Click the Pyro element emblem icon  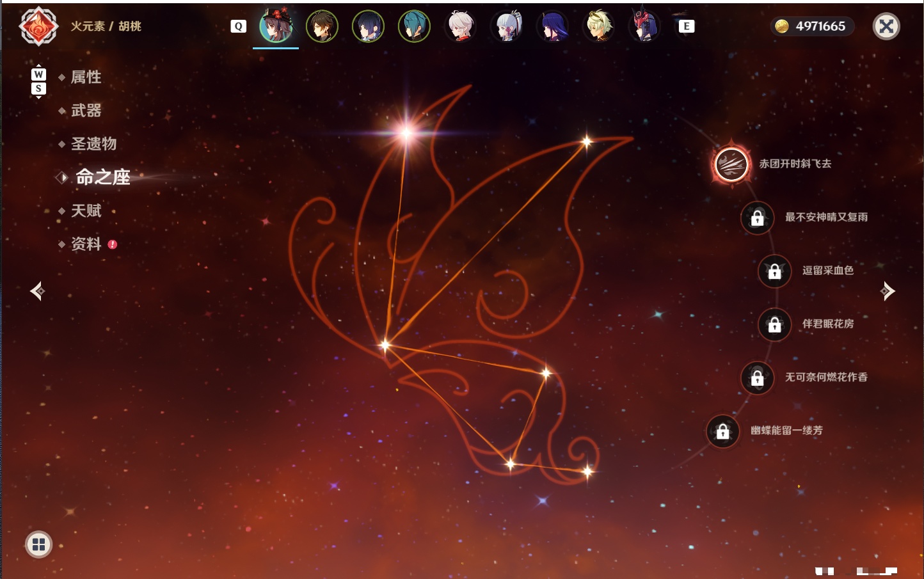(38, 26)
